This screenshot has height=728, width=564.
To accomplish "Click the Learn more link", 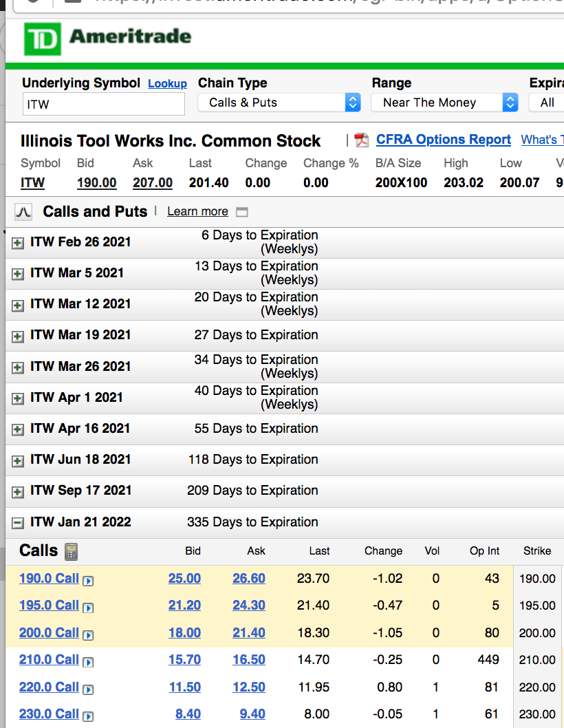I will click(198, 212).
